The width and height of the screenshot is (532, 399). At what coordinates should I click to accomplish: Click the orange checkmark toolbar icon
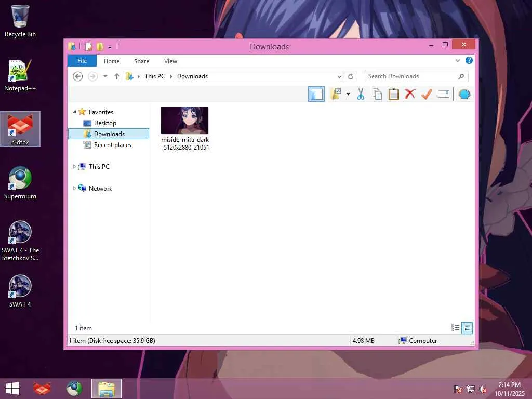[x=427, y=94]
